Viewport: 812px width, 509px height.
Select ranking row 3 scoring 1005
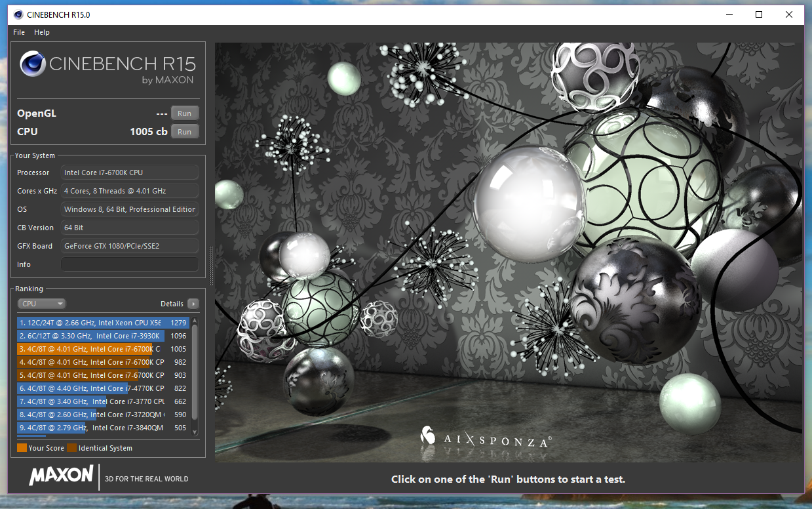[104, 349]
